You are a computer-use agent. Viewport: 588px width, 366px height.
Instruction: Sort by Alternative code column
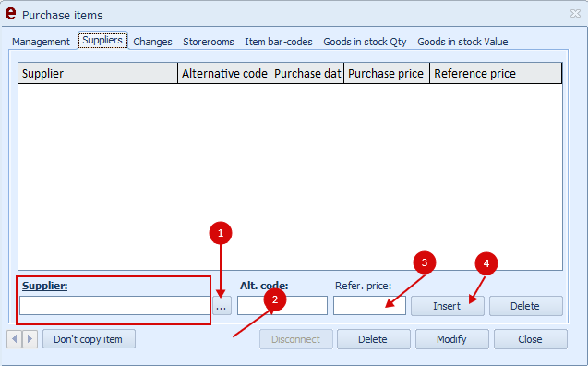tap(224, 73)
